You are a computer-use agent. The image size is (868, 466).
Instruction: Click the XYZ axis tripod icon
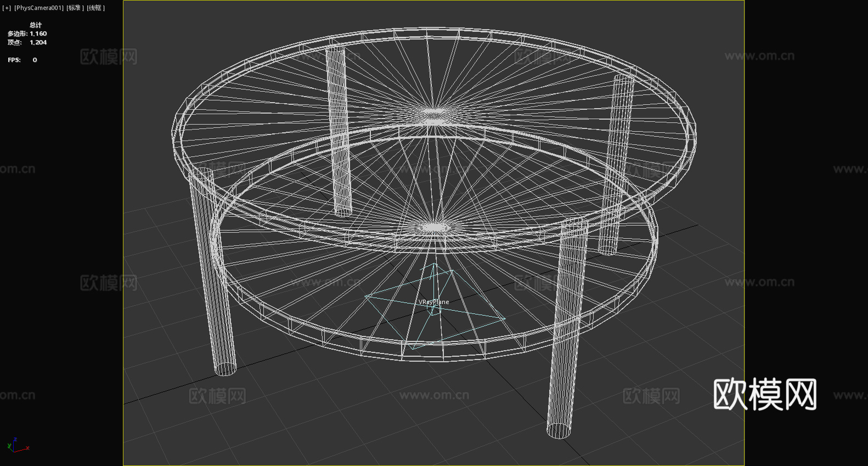click(18, 445)
